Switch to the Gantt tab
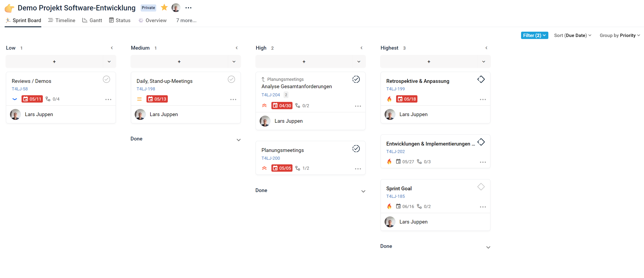Viewport: 644px width, 278px height. tap(92, 20)
